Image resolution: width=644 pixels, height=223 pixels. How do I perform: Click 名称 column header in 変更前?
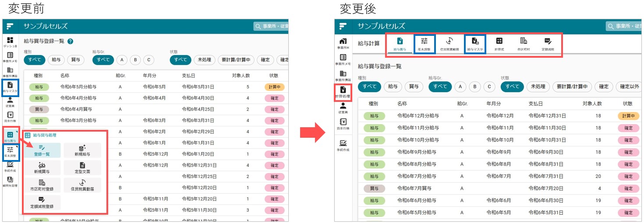click(65, 76)
